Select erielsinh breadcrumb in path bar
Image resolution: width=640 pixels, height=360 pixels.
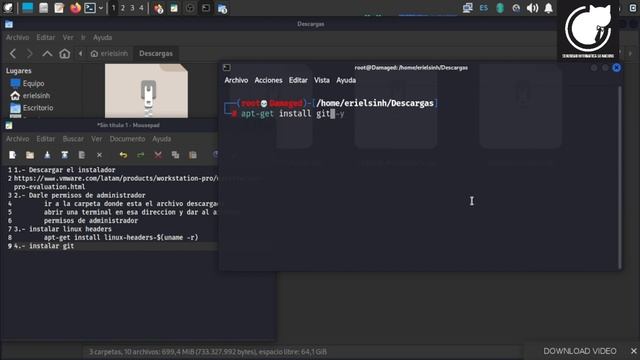click(109, 53)
